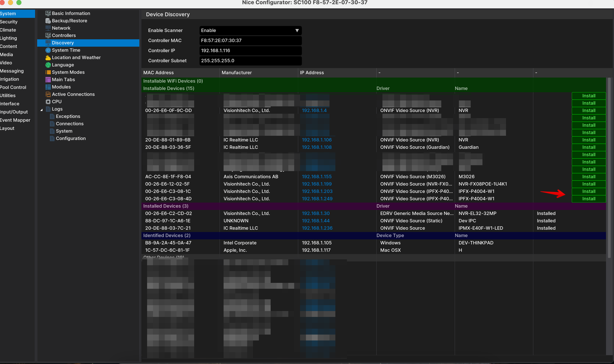This screenshot has height=364, width=614.
Task: Select the Installable WiFi Devices (0) header
Action: 373,81
